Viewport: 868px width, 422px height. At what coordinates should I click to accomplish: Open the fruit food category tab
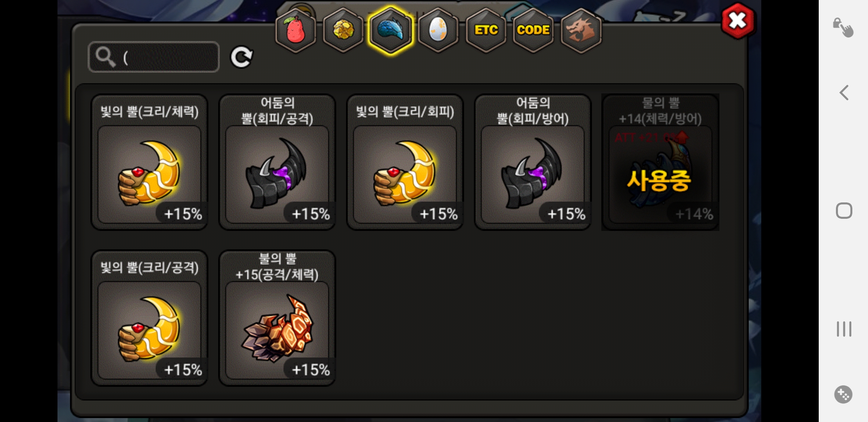click(296, 30)
